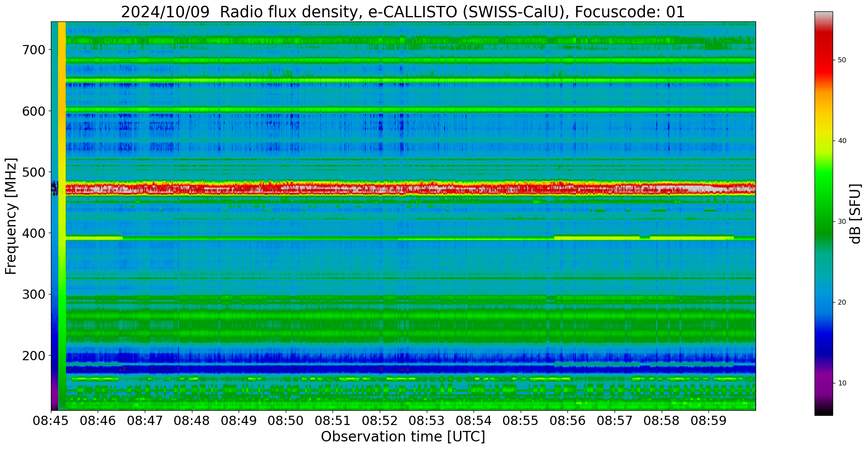
Task: Click the 08:47 time tick label
Action: click(x=145, y=421)
